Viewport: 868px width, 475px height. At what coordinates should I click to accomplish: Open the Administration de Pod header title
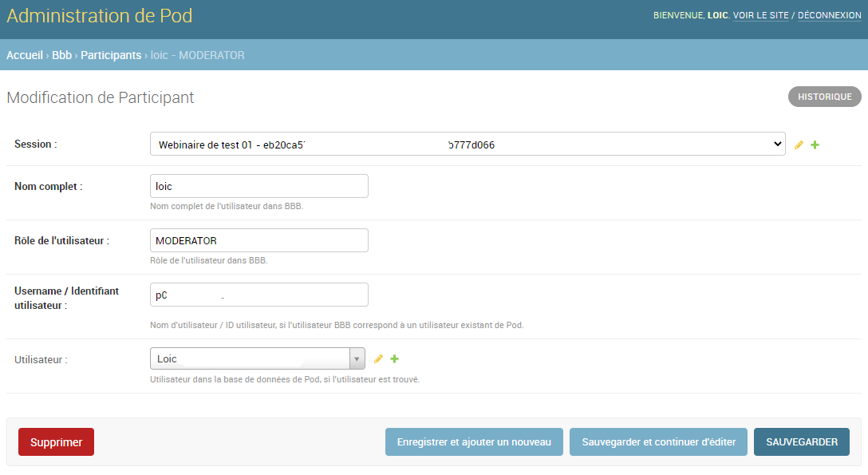point(99,15)
